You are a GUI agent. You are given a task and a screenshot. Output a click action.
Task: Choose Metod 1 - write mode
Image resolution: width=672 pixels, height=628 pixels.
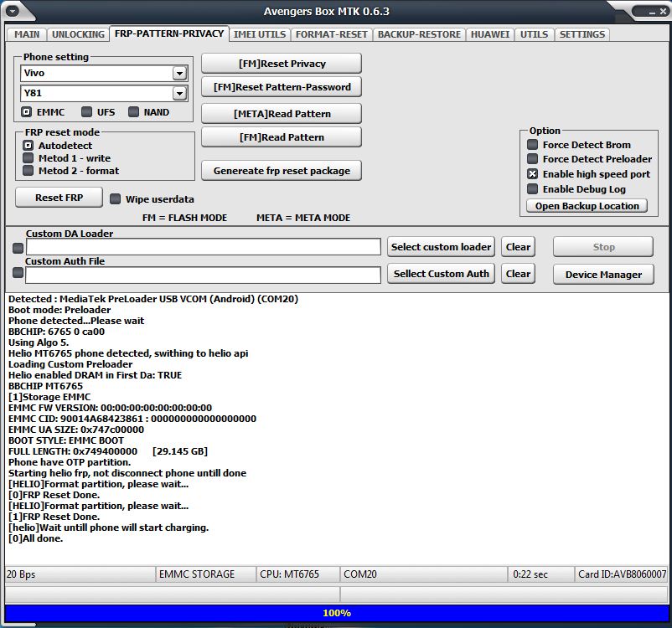pyautogui.click(x=28, y=158)
